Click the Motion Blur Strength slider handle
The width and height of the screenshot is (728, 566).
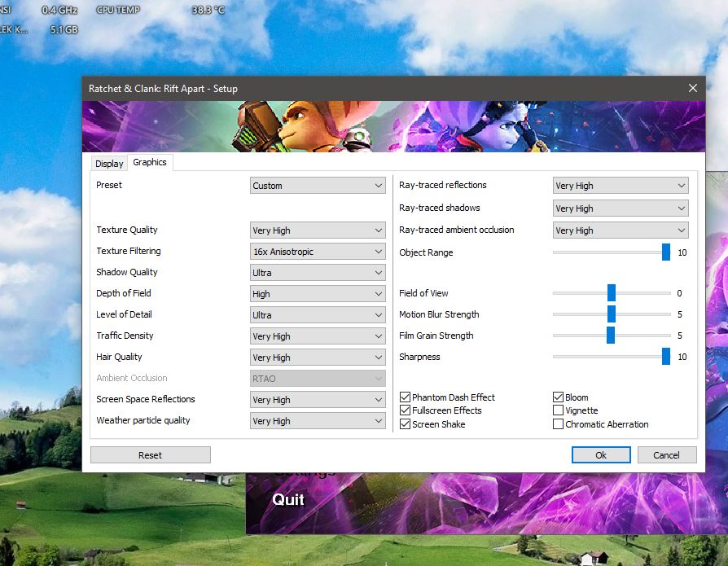click(x=612, y=314)
